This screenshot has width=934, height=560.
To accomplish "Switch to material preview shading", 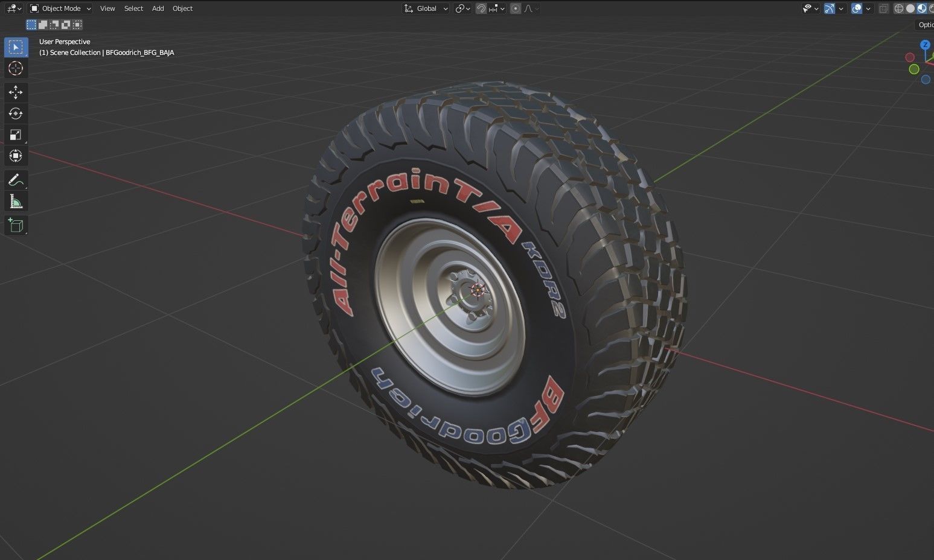I will [x=922, y=8].
